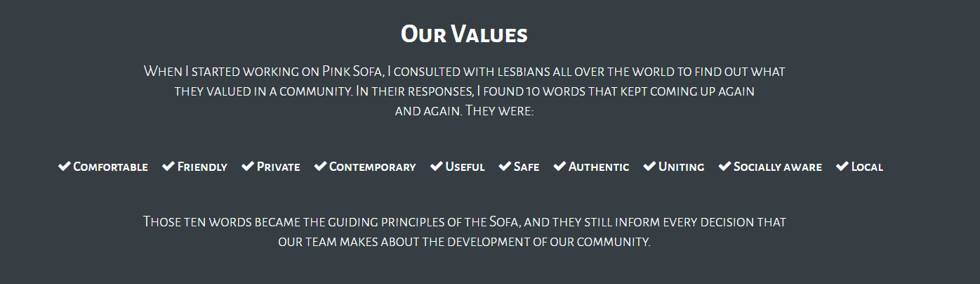The image size is (980, 284).
Task: Select the Friendly value label
Action: pyautogui.click(x=202, y=167)
